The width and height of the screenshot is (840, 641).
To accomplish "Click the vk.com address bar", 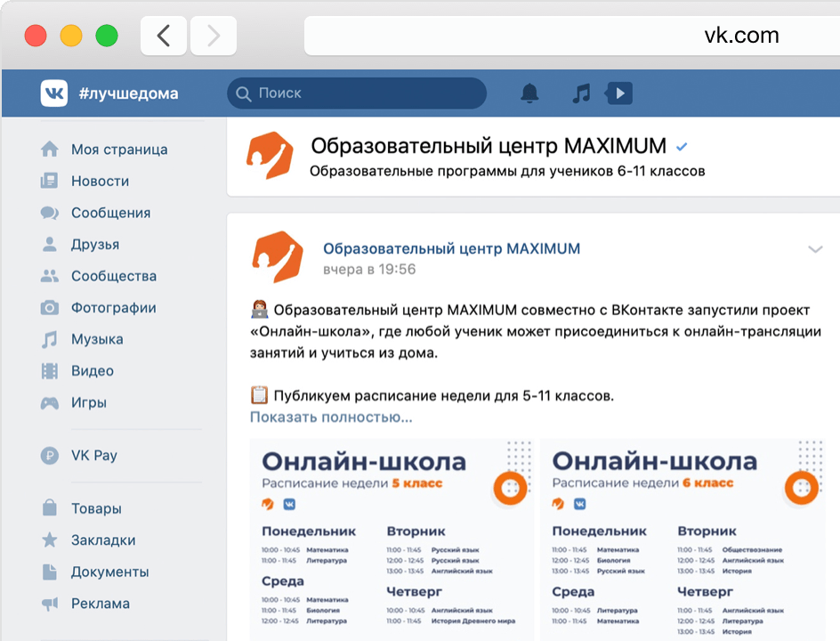I will 571,36.
